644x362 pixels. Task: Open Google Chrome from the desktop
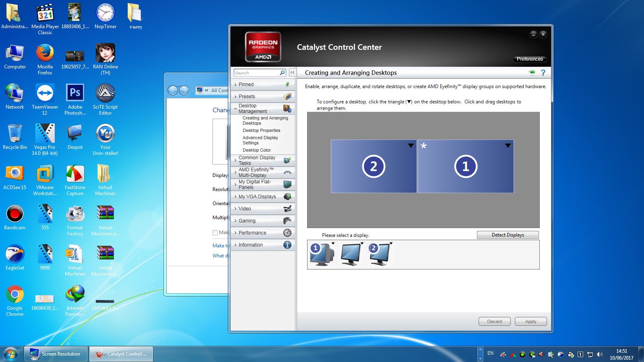(15, 294)
